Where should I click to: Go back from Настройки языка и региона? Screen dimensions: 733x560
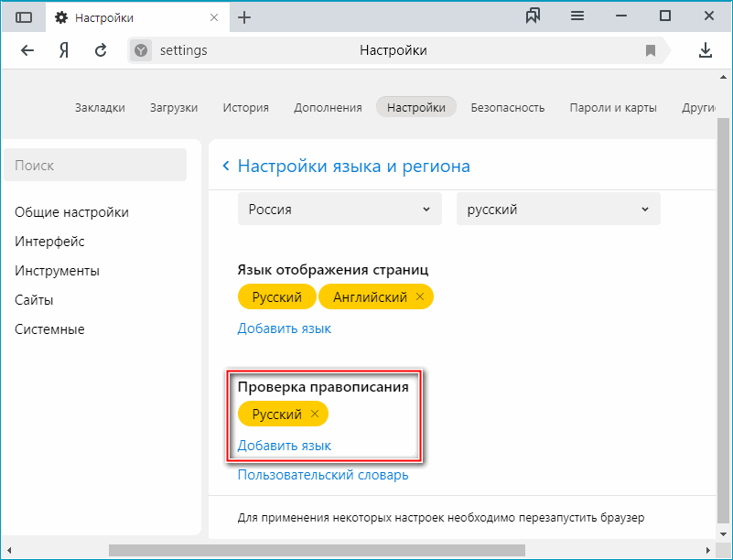[x=226, y=166]
